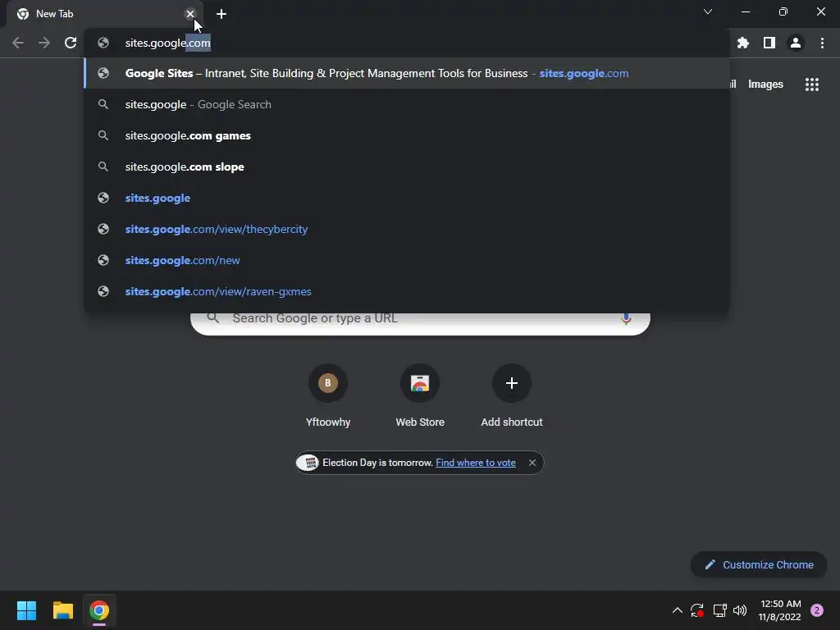The image size is (840, 630).
Task: Click the network tray icon
Action: (x=719, y=610)
